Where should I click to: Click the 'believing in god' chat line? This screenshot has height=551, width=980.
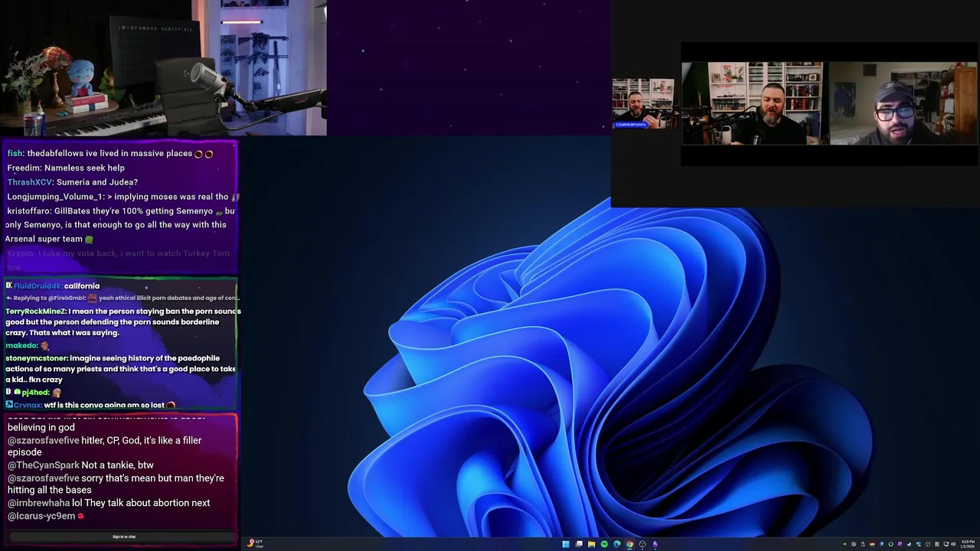(x=41, y=427)
